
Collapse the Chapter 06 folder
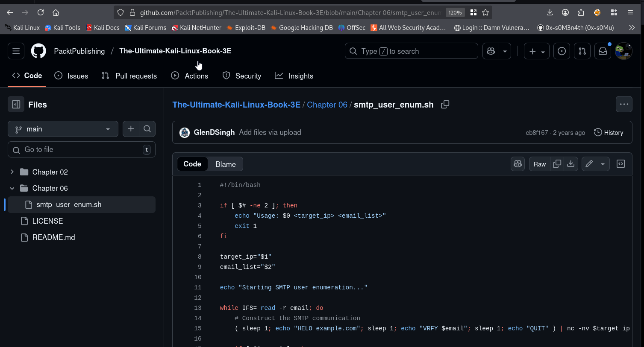pos(12,188)
